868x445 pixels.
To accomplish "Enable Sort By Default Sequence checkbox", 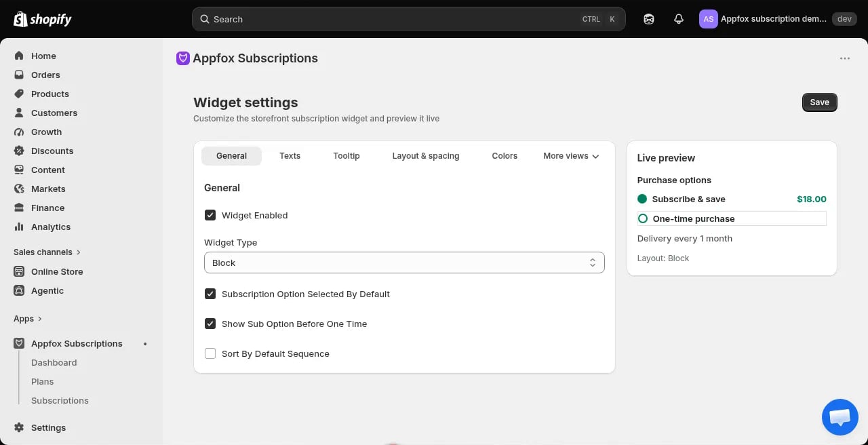I will click(x=210, y=353).
